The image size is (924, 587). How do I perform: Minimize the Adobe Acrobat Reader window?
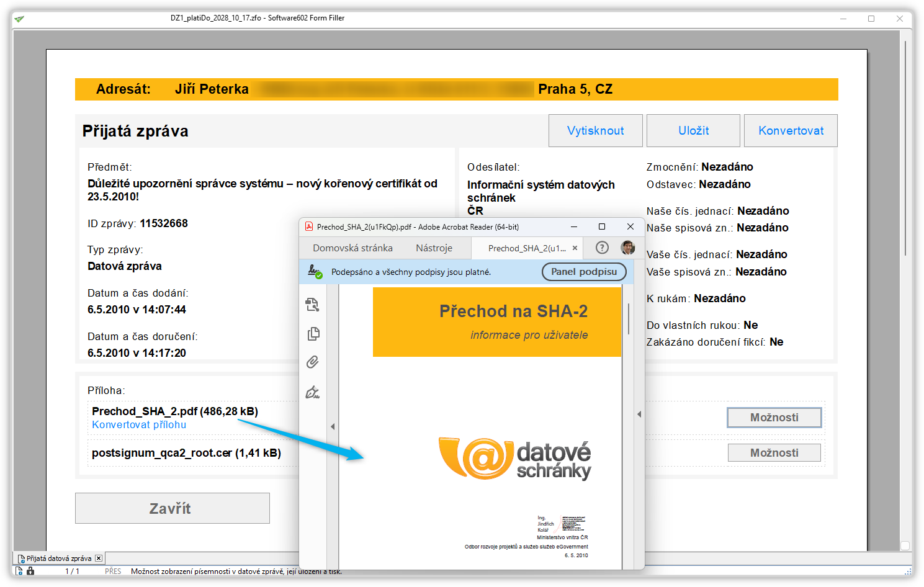[574, 226]
